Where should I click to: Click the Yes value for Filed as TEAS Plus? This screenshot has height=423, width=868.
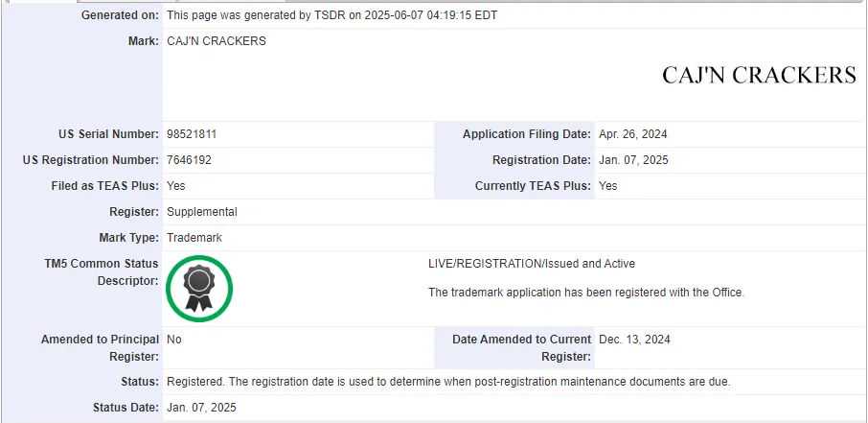(176, 186)
